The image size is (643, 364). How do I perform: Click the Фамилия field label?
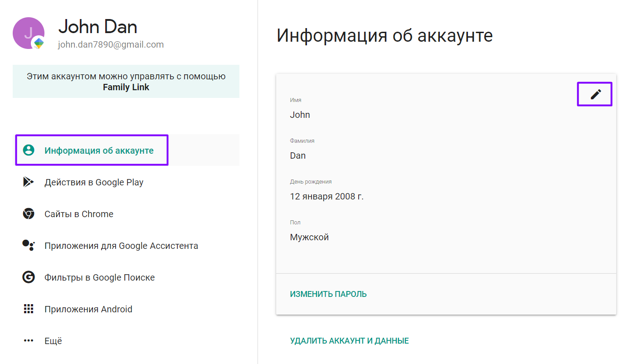pos(302,141)
